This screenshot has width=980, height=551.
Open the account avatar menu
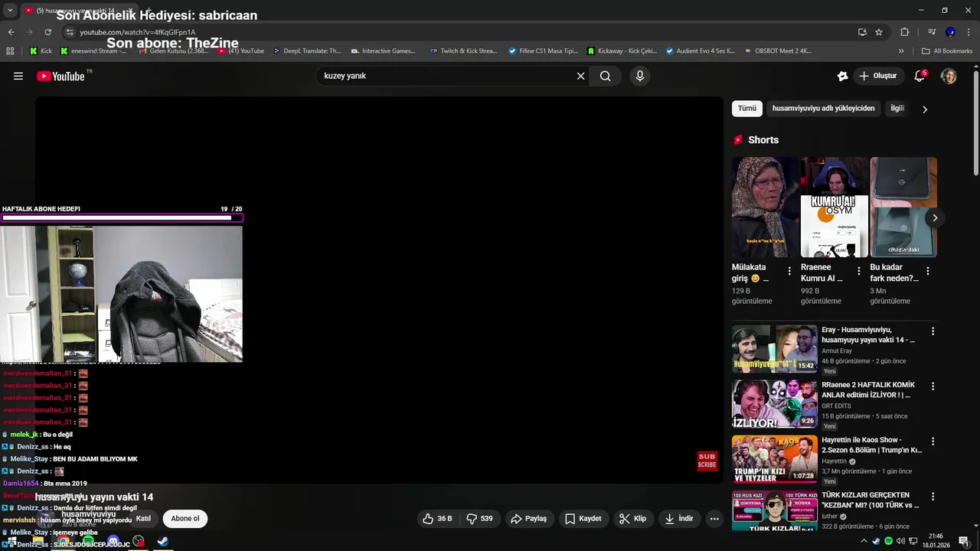pyautogui.click(x=949, y=76)
